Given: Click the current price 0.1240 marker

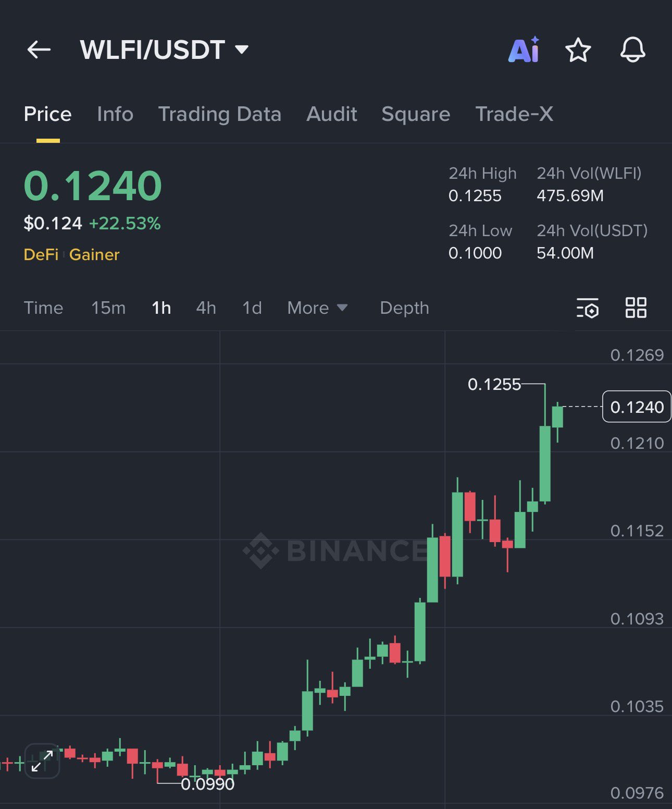Looking at the screenshot, I should click(x=637, y=407).
